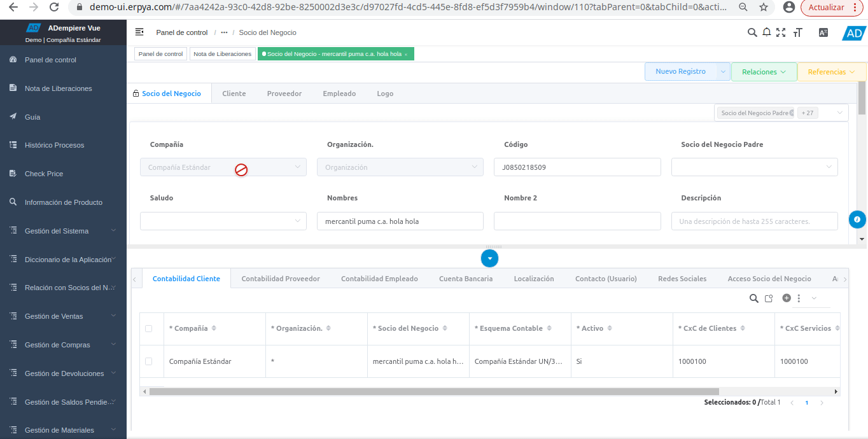Select the Compañía Estándar row checkbox
This screenshot has width=868, height=439.
click(149, 361)
